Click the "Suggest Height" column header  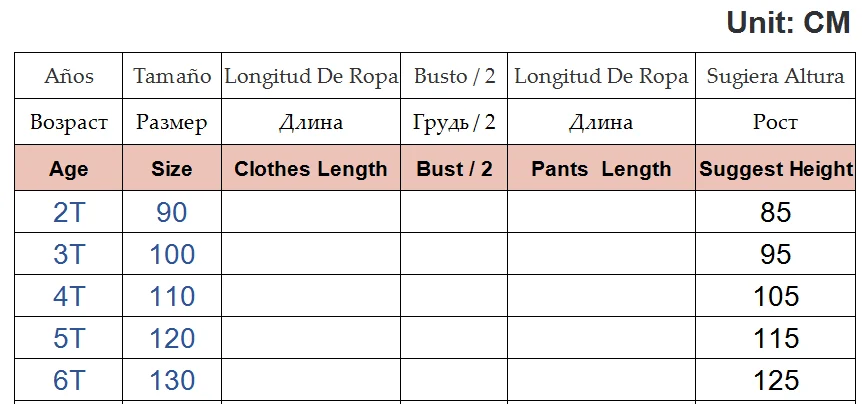pos(776,169)
